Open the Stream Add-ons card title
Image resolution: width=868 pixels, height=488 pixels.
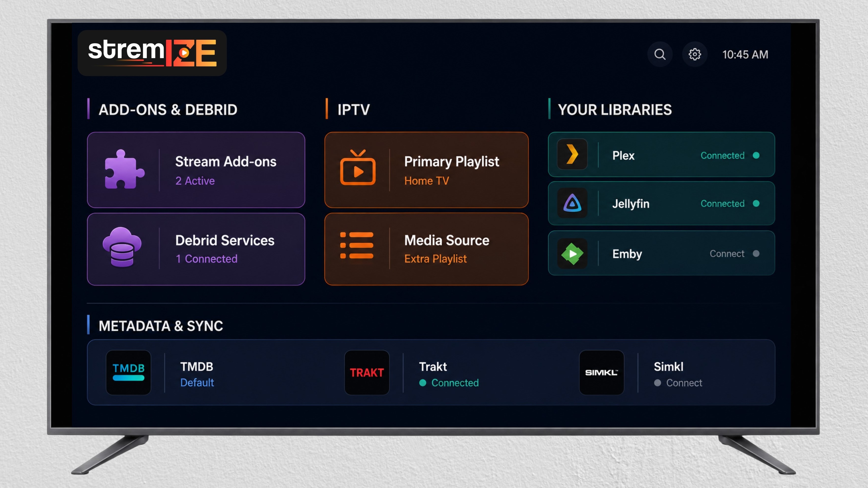click(226, 162)
